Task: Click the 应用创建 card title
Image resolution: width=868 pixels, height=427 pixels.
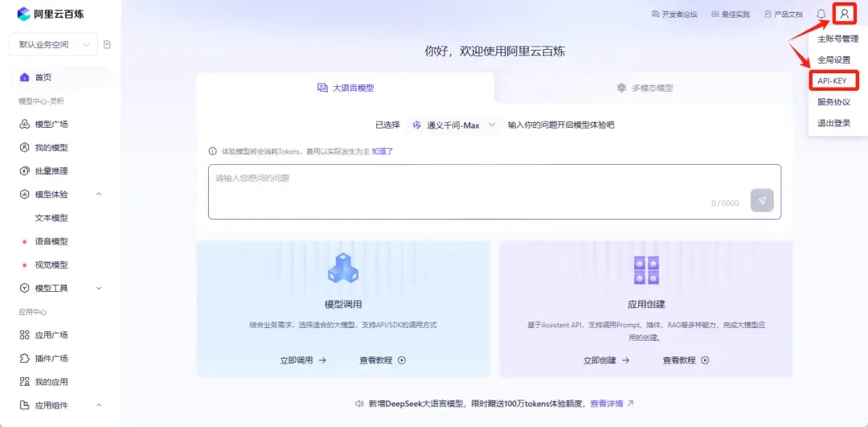Action: click(646, 304)
